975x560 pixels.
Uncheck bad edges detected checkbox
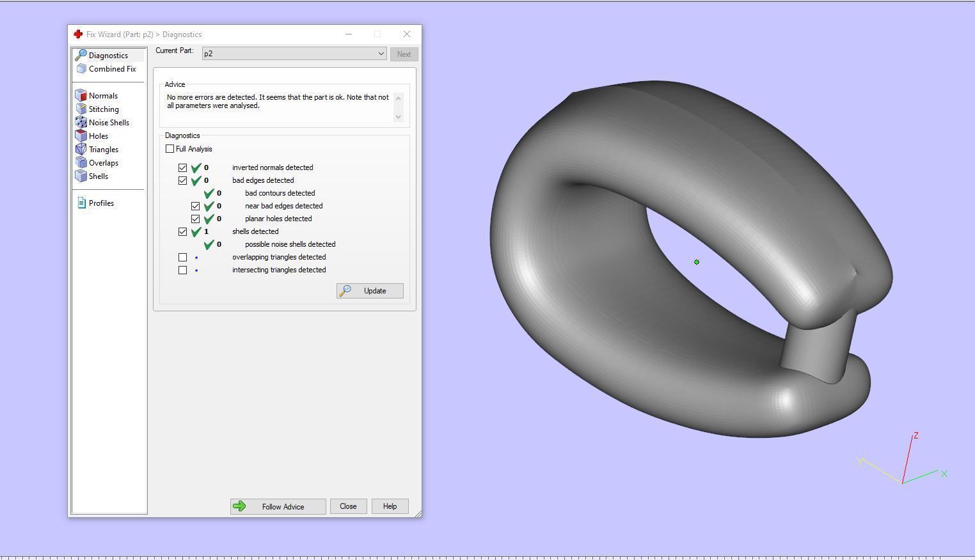183,180
